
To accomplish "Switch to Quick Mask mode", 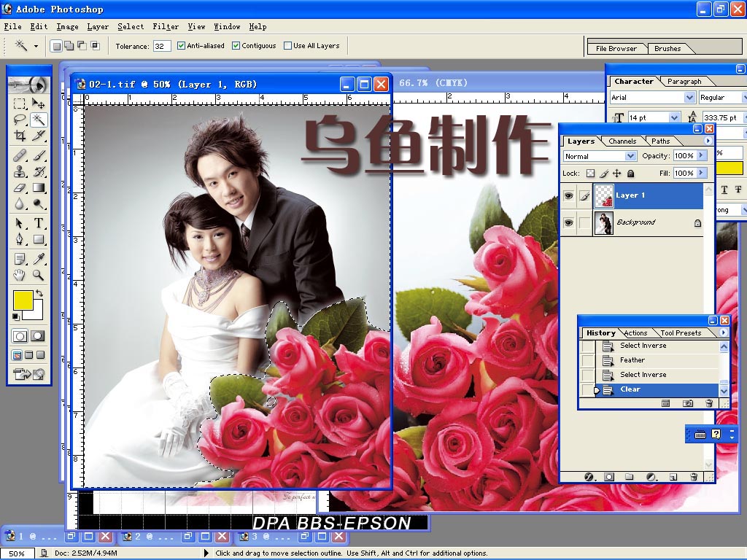I will click(38, 336).
